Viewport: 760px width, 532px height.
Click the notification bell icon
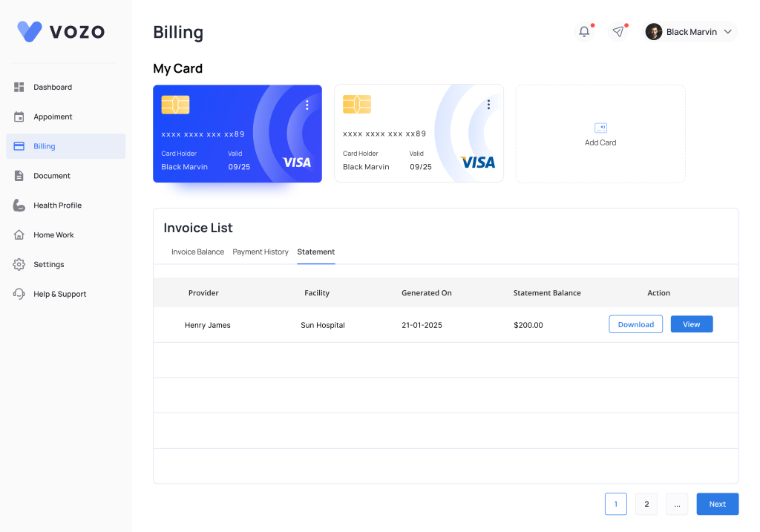coord(584,32)
